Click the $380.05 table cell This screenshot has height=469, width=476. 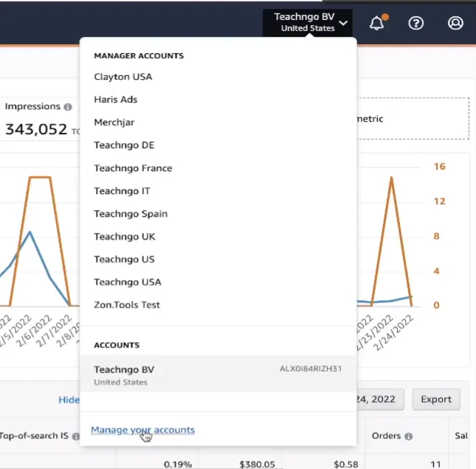point(257,464)
